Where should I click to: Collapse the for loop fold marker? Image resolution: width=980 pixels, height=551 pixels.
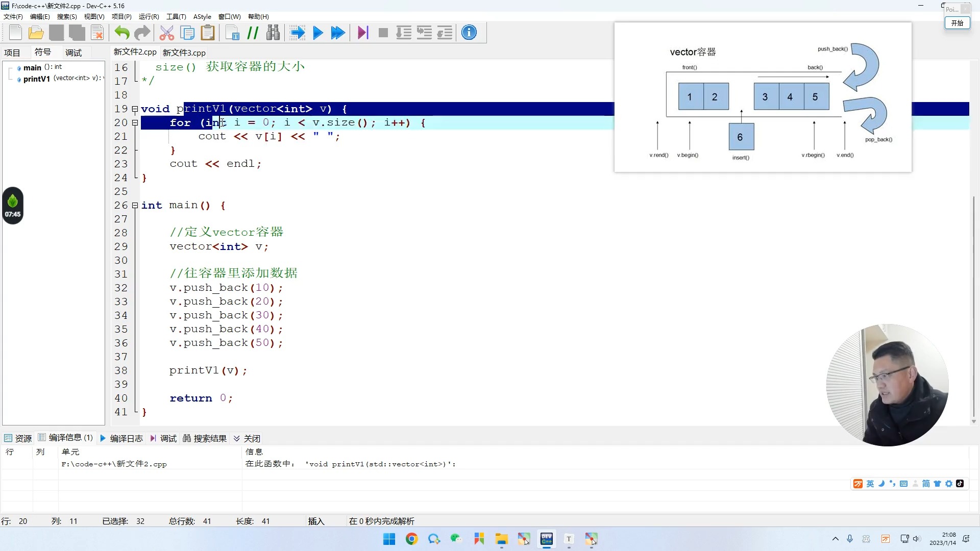pyautogui.click(x=135, y=123)
